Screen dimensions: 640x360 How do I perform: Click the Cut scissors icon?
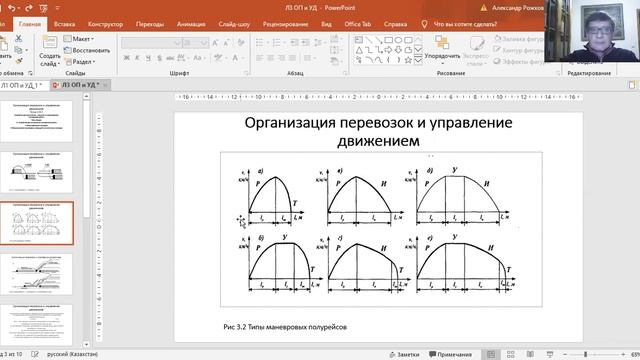coord(18,38)
